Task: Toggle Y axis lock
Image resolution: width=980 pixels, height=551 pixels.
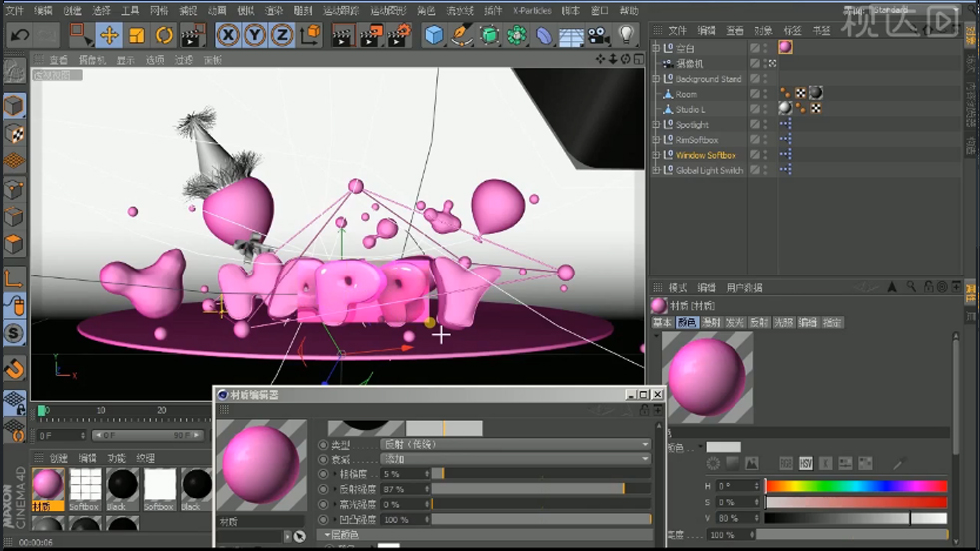Action: (255, 35)
